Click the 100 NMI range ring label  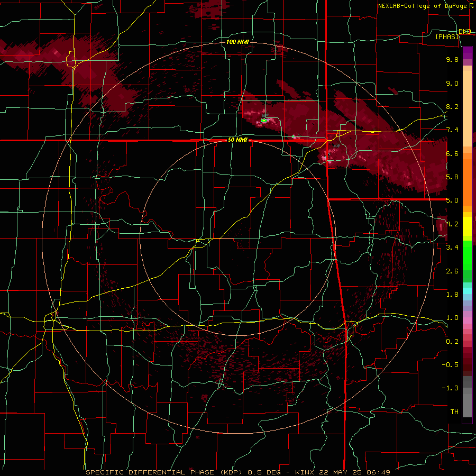click(x=237, y=42)
